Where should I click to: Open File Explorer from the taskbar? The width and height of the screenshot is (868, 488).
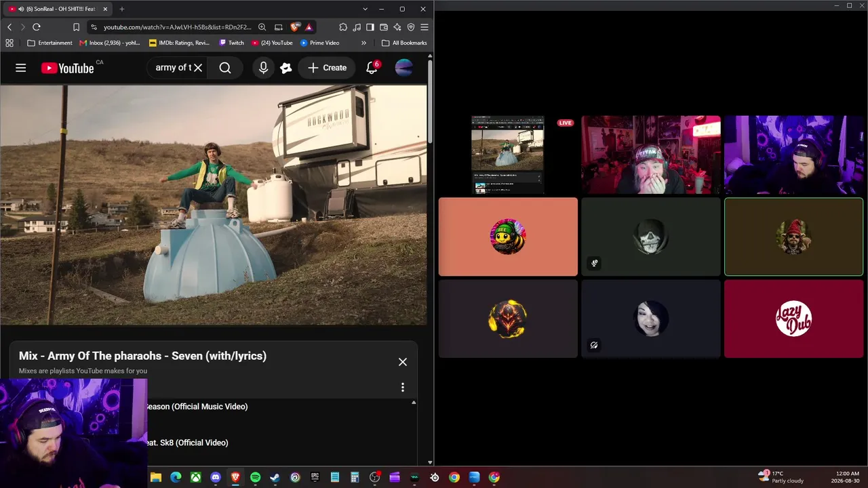tap(156, 477)
